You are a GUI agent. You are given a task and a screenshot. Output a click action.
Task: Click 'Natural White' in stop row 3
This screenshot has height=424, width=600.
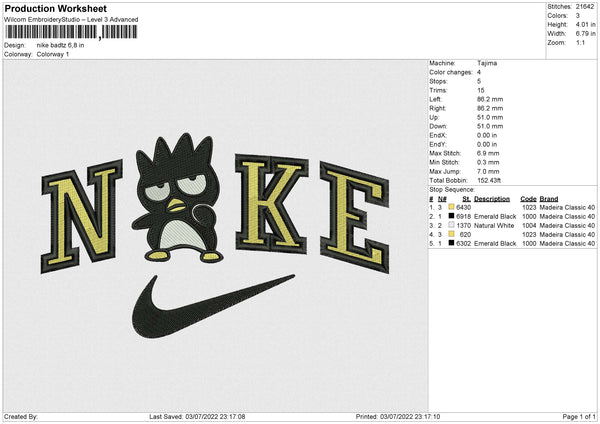coord(494,226)
